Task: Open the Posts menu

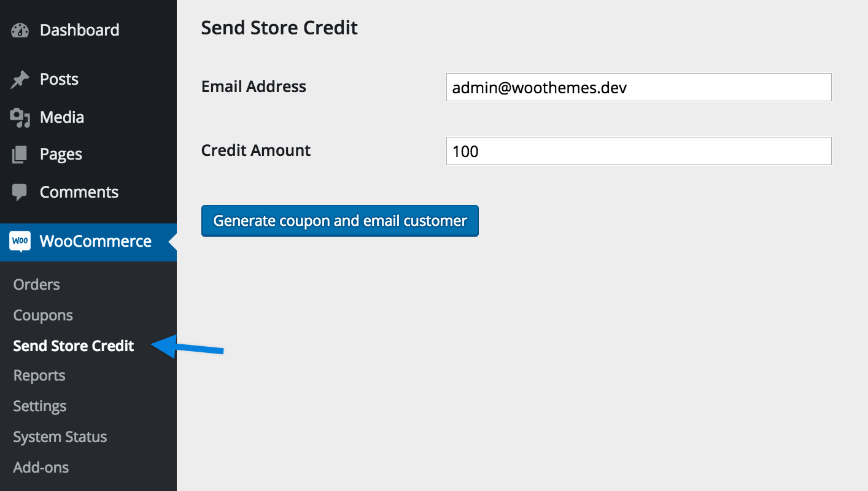Action: pyautogui.click(x=59, y=79)
